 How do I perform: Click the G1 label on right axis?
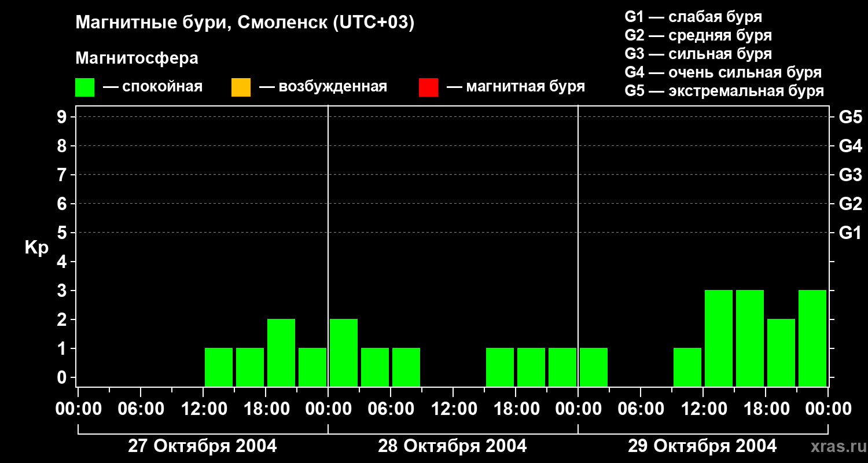(x=850, y=233)
